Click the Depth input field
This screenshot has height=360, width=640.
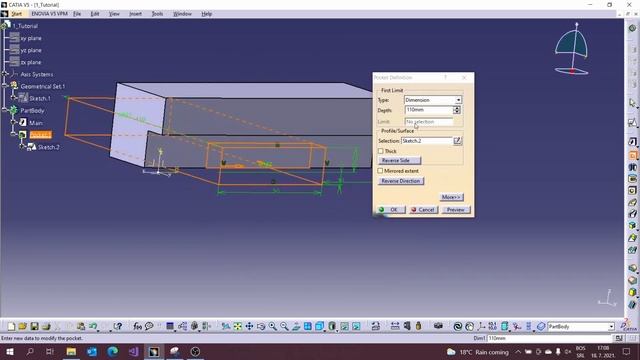(x=429, y=110)
